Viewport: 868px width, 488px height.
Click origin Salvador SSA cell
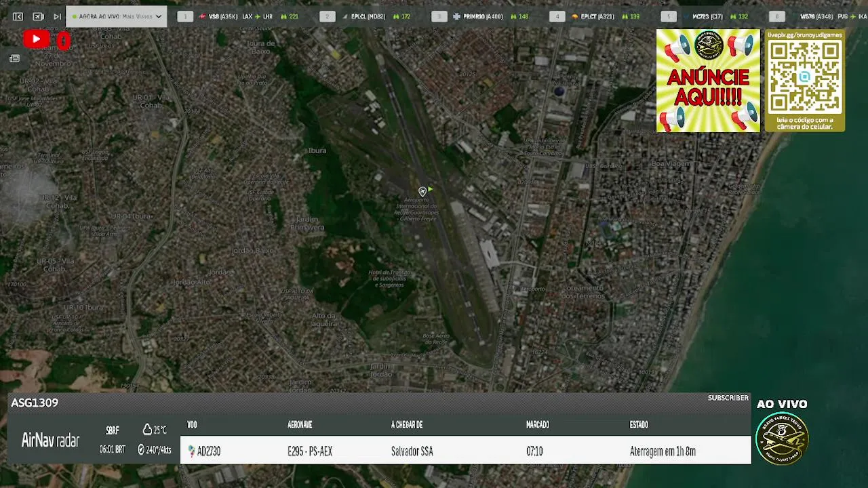[x=412, y=451]
